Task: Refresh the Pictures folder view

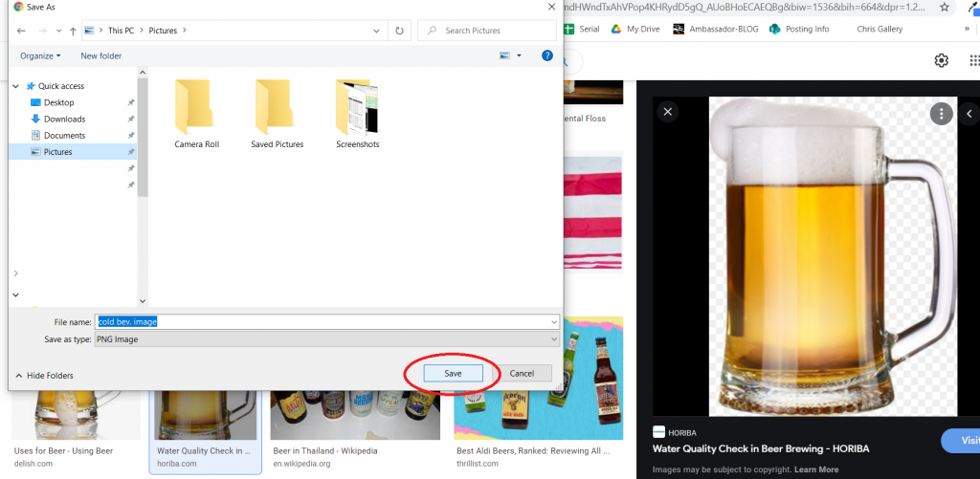Action: point(399,31)
